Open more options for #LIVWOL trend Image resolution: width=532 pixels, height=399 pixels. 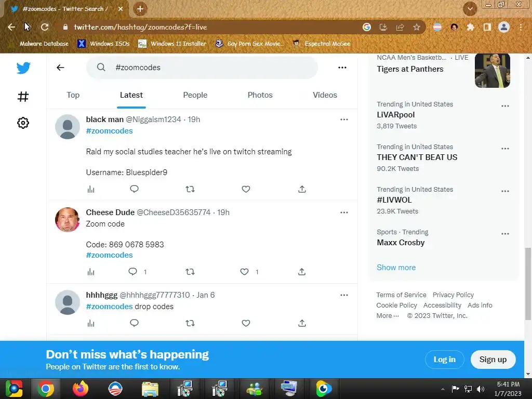coord(505,191)
